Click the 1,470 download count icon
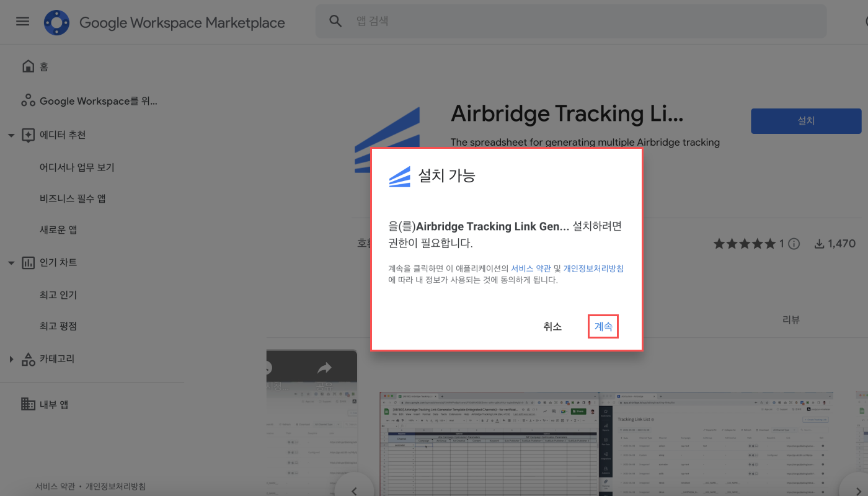This screenshot has width=868, height=496. click(819, 244)
